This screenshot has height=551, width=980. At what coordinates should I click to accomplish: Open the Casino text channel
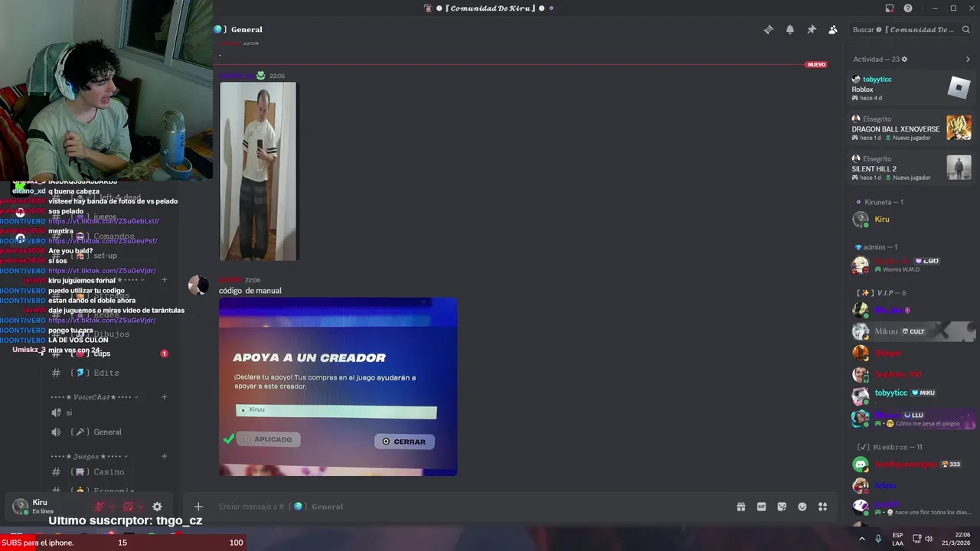[109, 472]
